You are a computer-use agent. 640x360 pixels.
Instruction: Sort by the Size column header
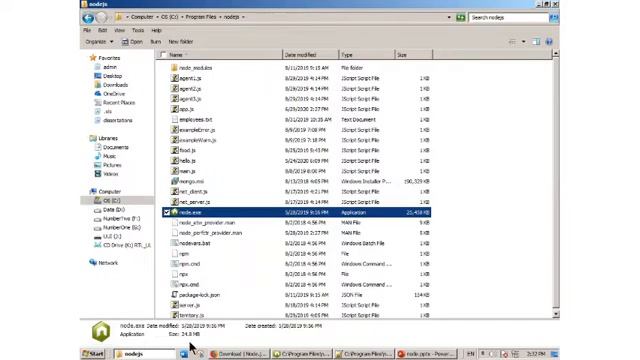[413, 55]
